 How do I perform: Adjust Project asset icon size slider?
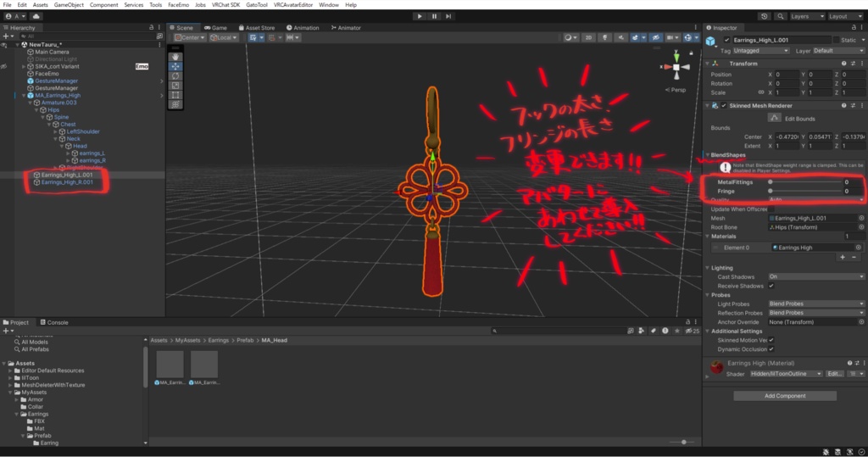[683, 442]
